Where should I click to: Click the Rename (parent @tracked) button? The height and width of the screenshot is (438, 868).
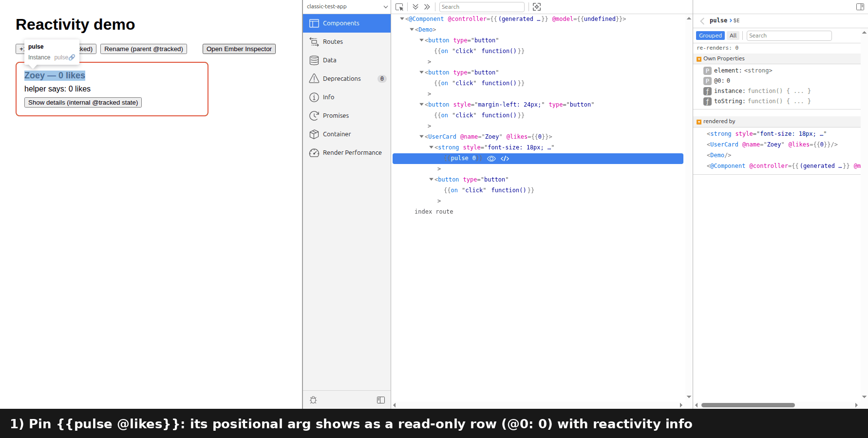point(144,49)
